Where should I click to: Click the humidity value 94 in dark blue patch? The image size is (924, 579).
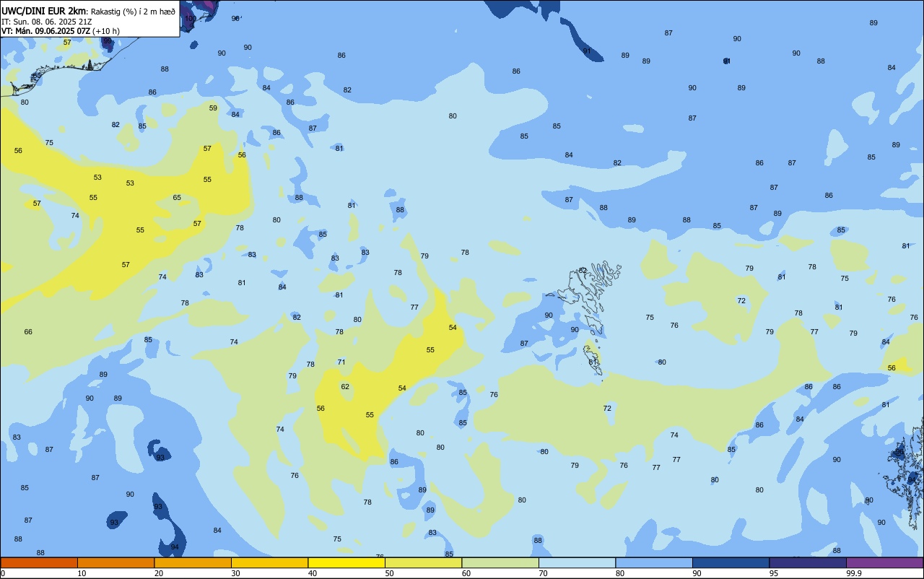175,547
